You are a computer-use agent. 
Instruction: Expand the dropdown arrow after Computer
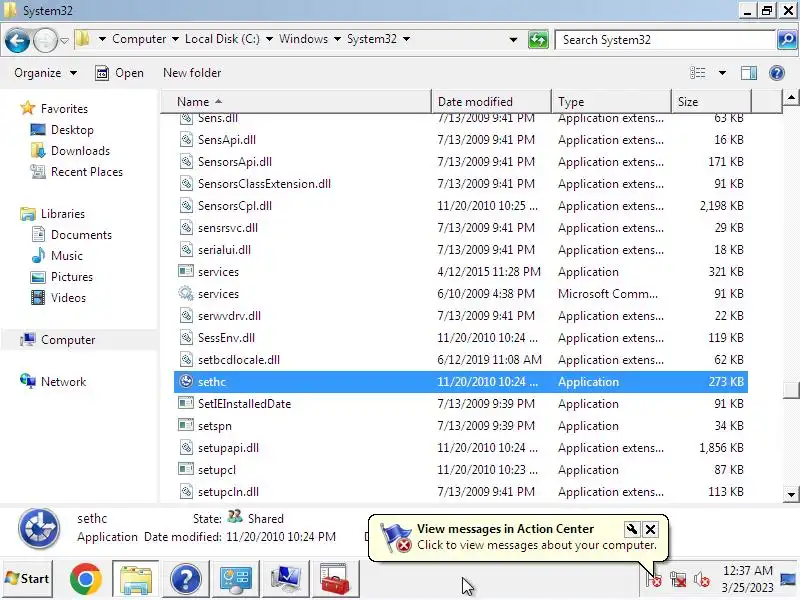tap(175, 39)
